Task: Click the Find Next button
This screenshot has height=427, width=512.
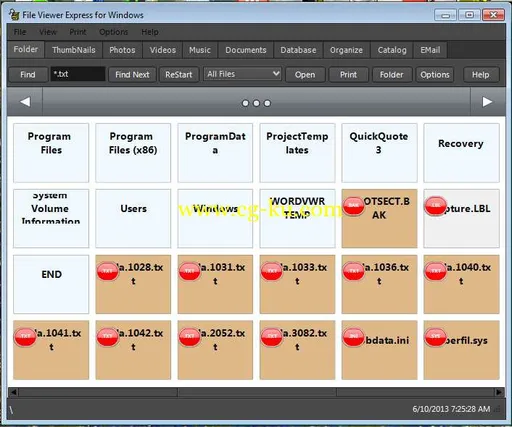Action: click(132, 74)
